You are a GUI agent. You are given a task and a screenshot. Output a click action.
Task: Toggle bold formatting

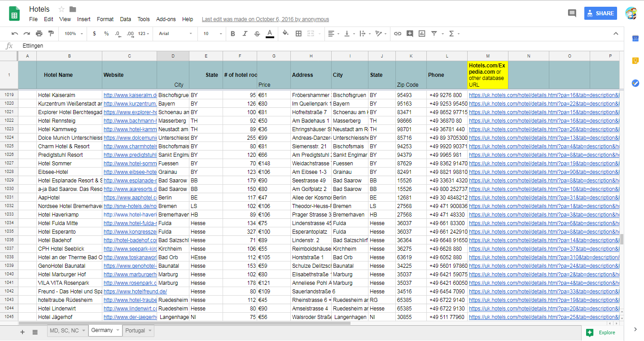(233, 34)
